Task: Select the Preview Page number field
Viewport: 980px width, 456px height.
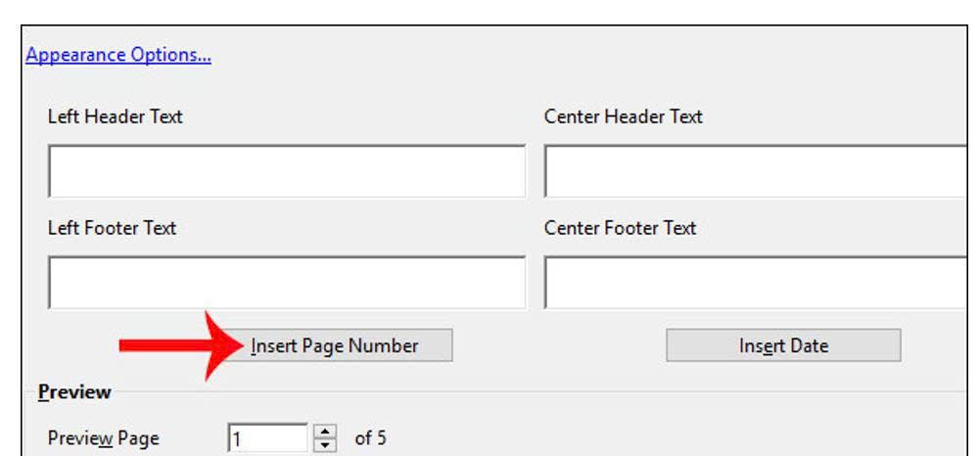Action: click(x=268, y=438)
